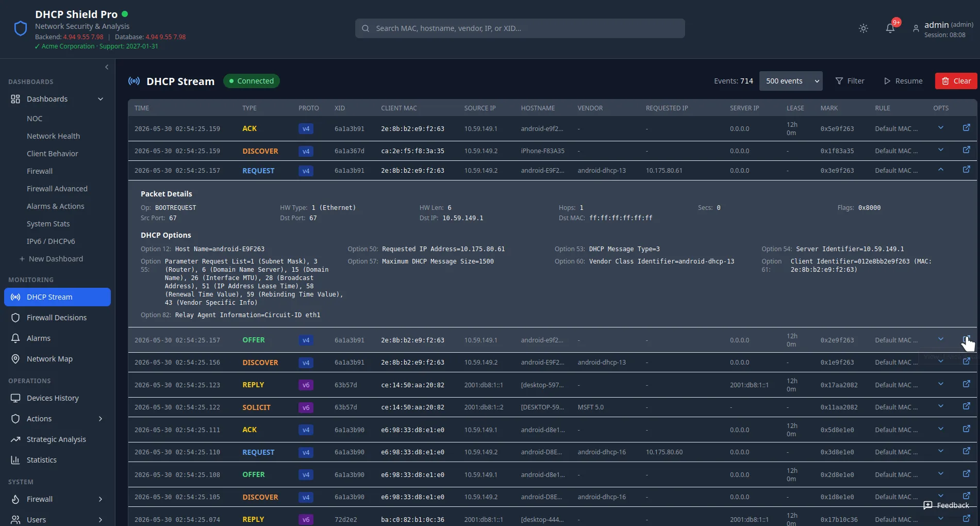Select DHCP Stream in the sidebar
Viewport: 980px width, 526px height.
click(57, 297)
